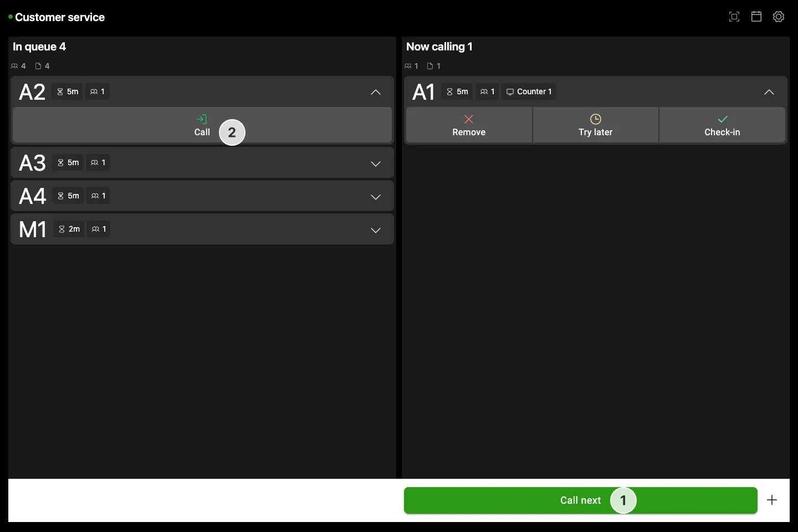Check-in ticket A1
Screen dimensions: 798x532
(722, 125)
